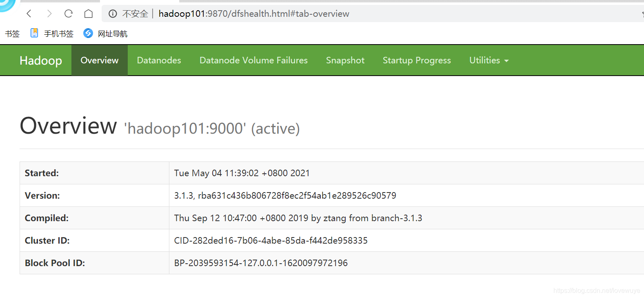
Task: Focus the address bar URL
Action: 254,14
